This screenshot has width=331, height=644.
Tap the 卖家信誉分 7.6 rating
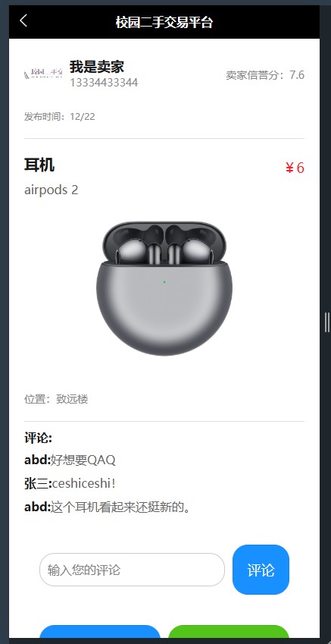265,75
